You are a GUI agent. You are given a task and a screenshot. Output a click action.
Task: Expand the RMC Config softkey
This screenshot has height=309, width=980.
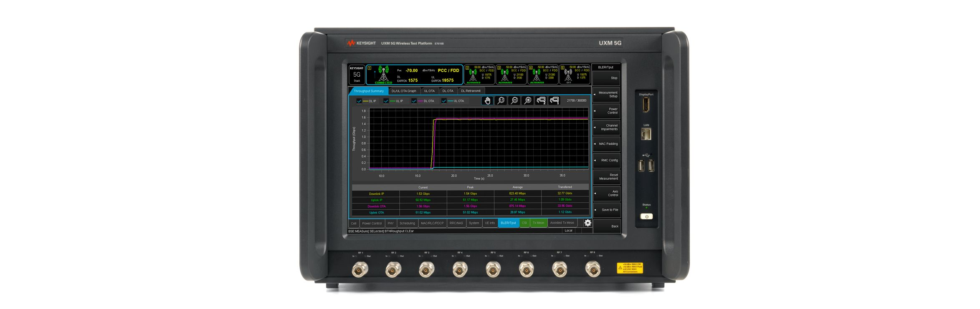[x=606, y=160]
